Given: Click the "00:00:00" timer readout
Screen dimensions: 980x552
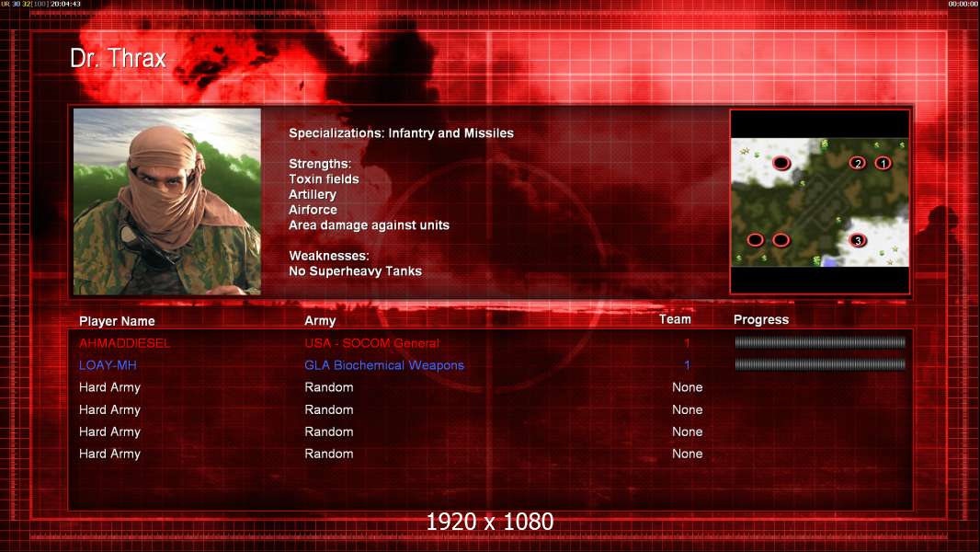Looking at the screenshot, I should [x=963, y=4].
